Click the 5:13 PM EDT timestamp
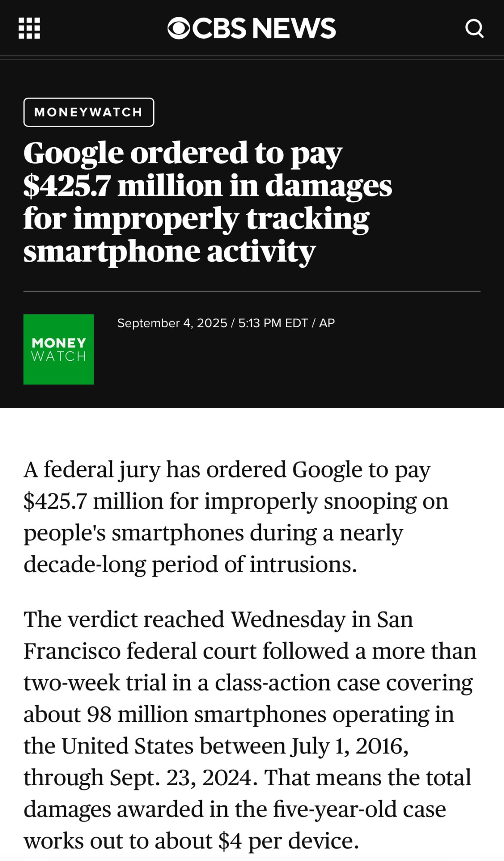 pyautogui.click(x=273, y=323)
